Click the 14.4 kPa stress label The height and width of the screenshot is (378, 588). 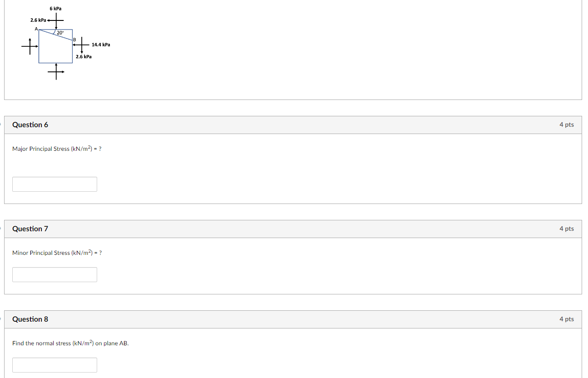point(101,45)
